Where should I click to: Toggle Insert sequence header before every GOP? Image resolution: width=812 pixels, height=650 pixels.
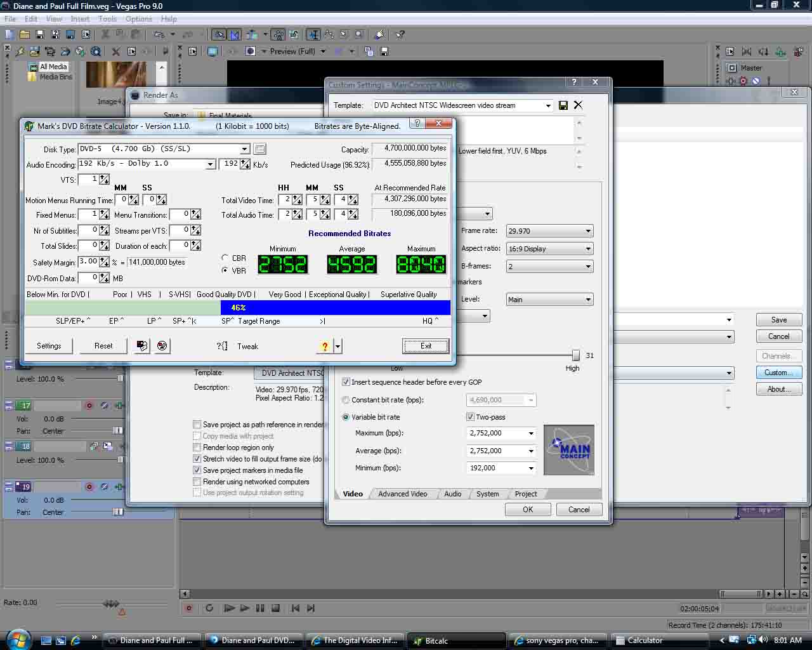pyautogui.click(x=346, y=382)
